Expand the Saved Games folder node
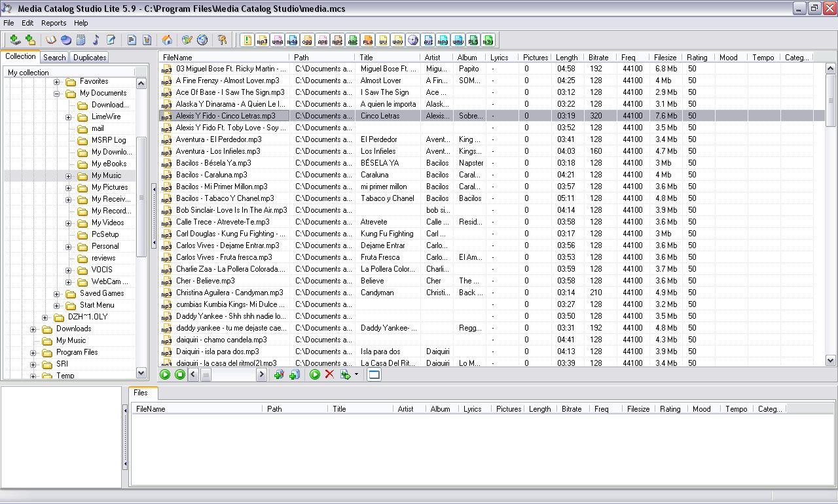 click(57, 294)
